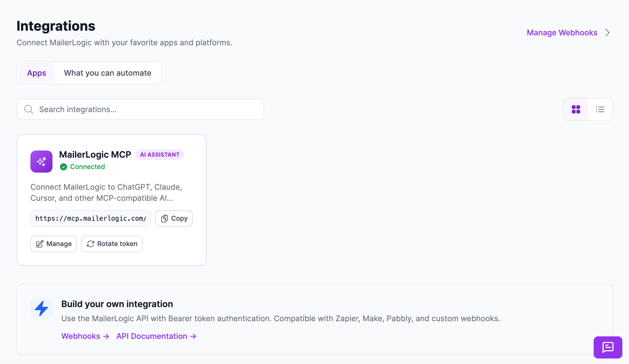Viewport: 629px width, 364px height.
Task: Open the API Documentation link
Action: pos(156,336)
